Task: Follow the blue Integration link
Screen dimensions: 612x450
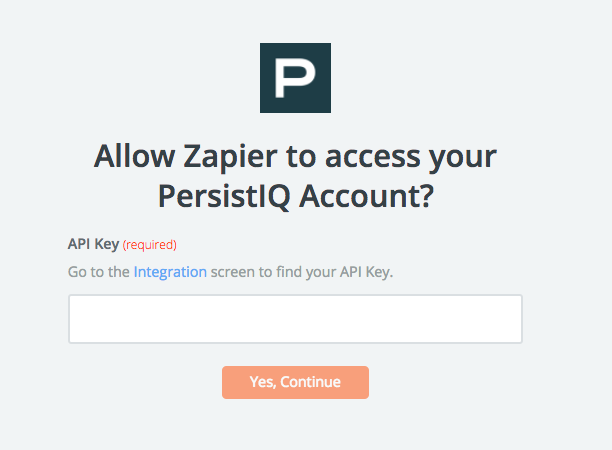Action: tap(170, 272)
